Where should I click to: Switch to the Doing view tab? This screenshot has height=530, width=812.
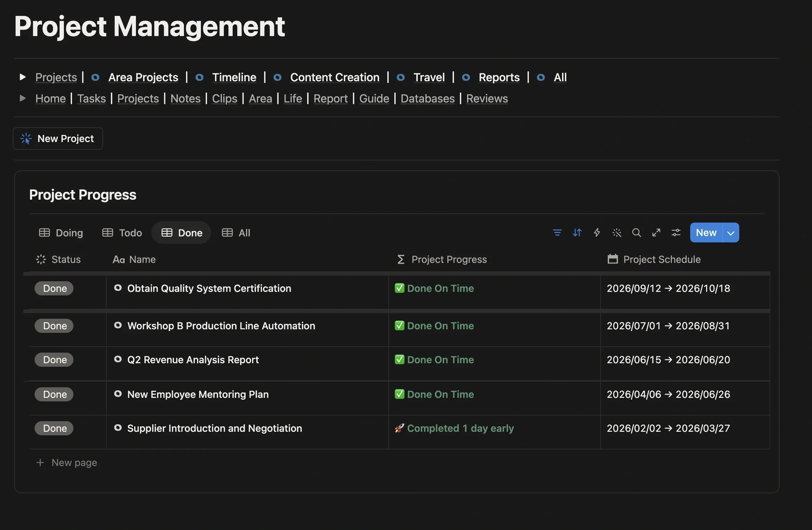[x=61, y=232]
